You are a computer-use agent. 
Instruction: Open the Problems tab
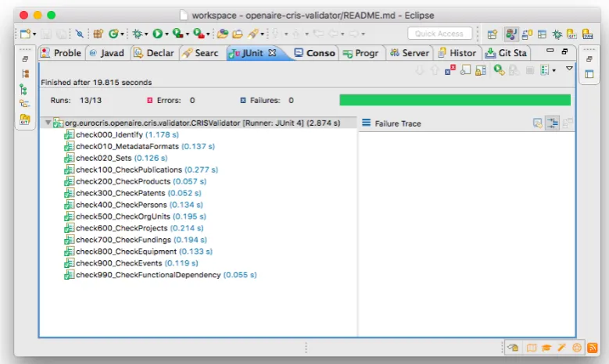click(61, 53)
